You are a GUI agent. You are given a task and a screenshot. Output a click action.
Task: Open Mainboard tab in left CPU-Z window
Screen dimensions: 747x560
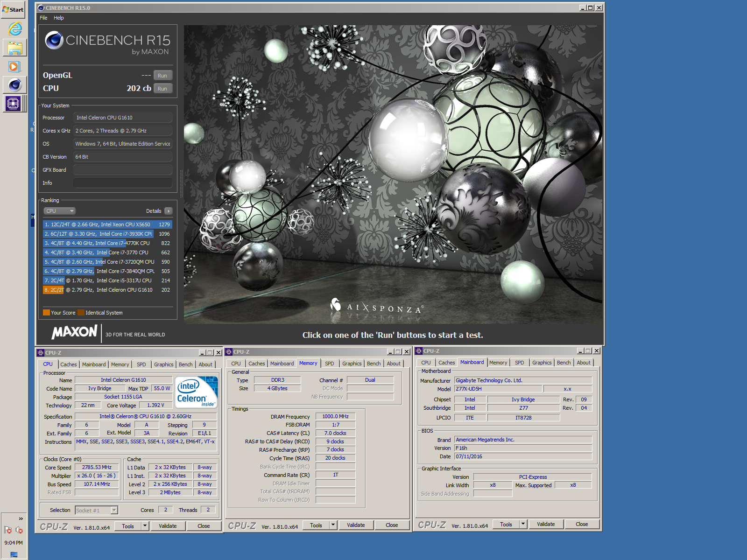click(x=94, y=364)
